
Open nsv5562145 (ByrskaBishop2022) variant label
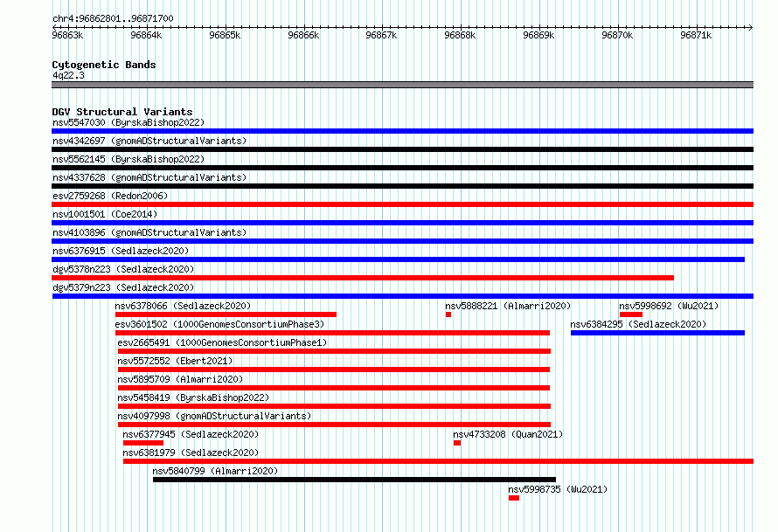pyautogui.click(x=129, y=159)
